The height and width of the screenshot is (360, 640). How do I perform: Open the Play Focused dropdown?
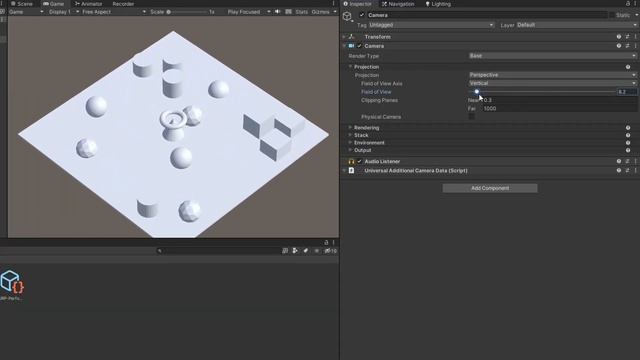[x=249, y=12]
